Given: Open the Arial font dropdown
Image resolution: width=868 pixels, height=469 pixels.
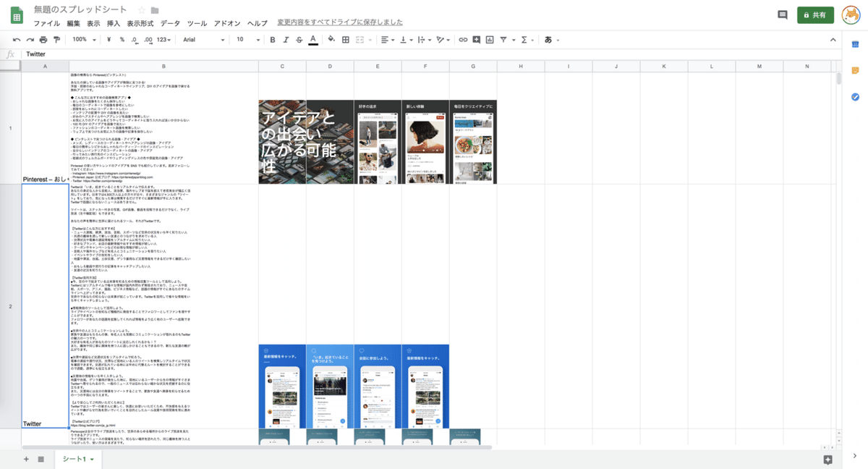Looking at the screenshot, I should point(203,39).
